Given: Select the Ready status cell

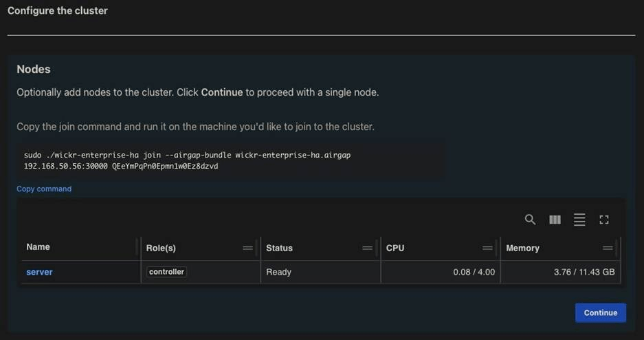Looking at the screenshot, I should click(x=279, y=272).
